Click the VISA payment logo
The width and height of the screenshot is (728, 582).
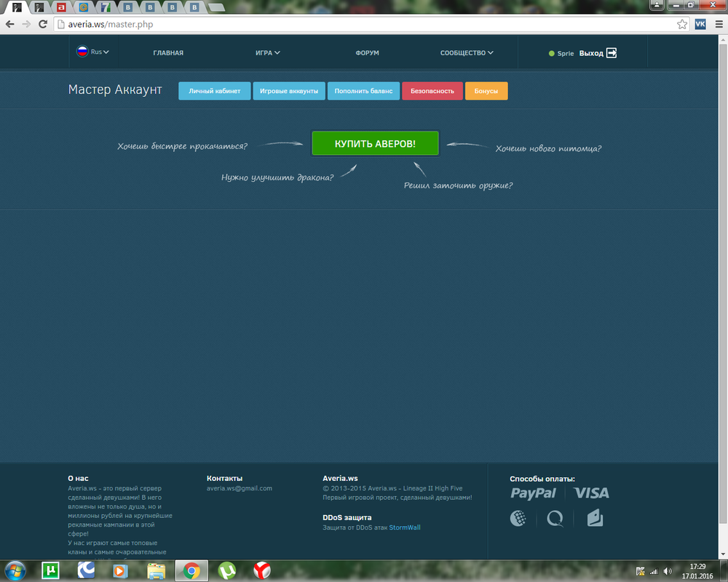tap(591, 493)
